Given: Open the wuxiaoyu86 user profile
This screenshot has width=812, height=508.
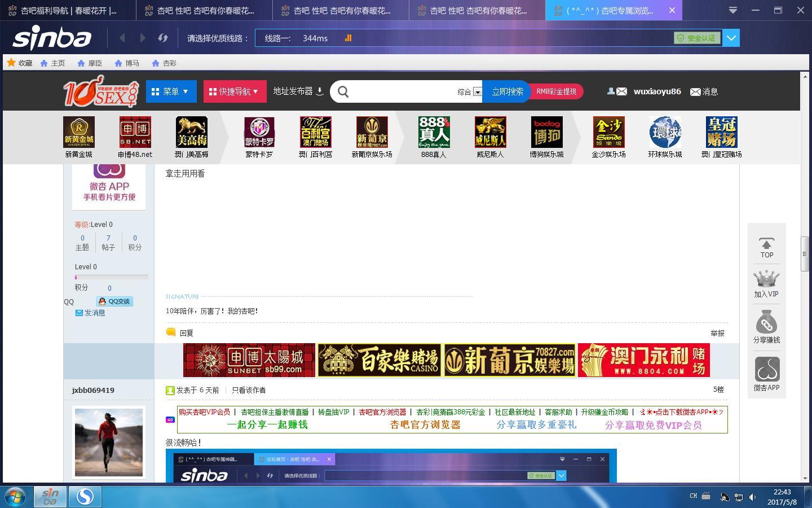Looking at the screenshot, I should click(657, 91).
